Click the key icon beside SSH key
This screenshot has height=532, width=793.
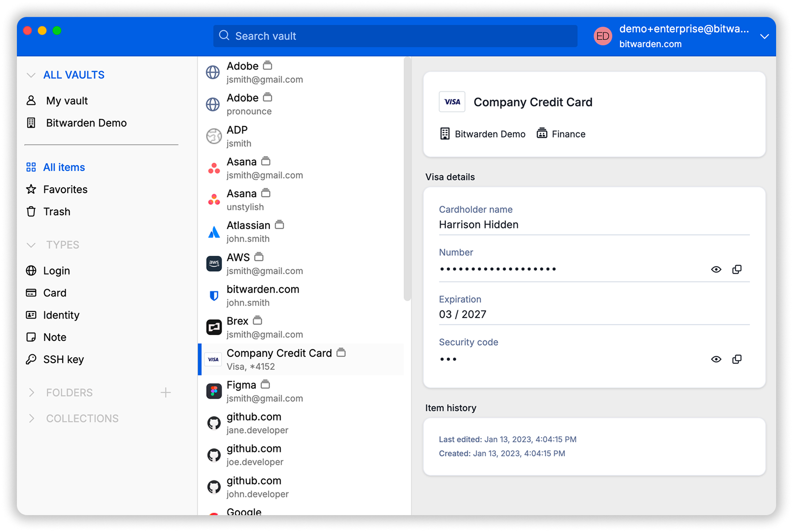click(31, 359)
